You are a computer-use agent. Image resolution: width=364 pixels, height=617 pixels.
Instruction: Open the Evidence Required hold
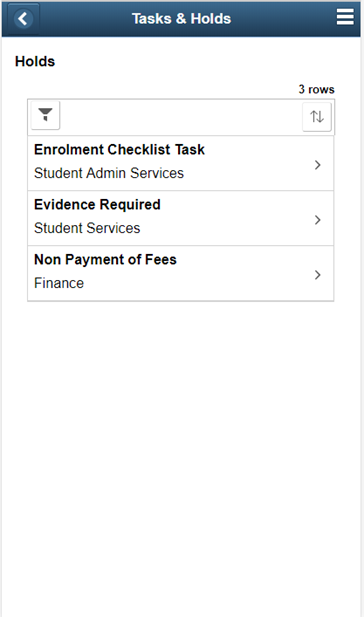coord(97,205)
